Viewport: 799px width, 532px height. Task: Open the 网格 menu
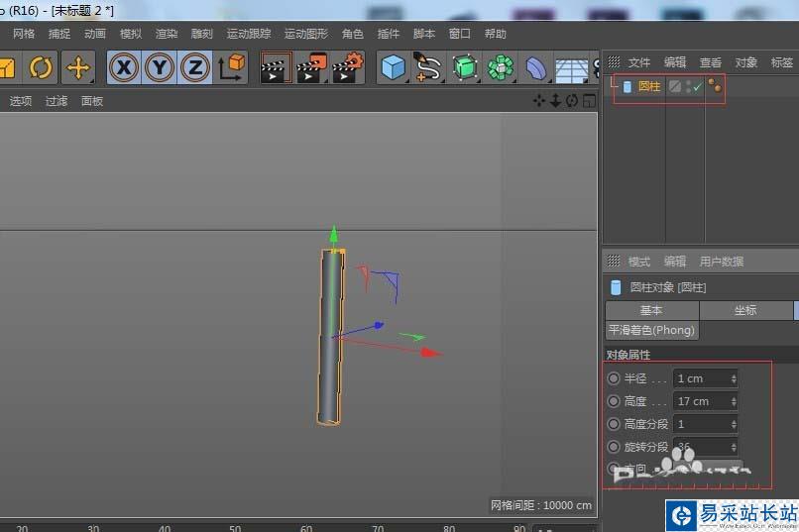[x=24, y=34]
